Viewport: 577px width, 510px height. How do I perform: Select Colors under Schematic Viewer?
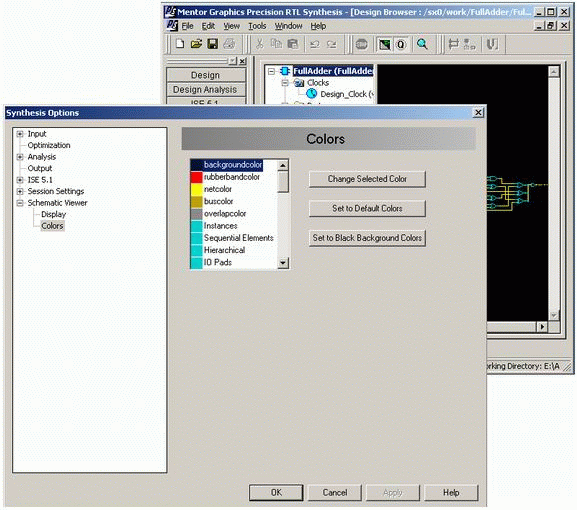pos(52,226)
